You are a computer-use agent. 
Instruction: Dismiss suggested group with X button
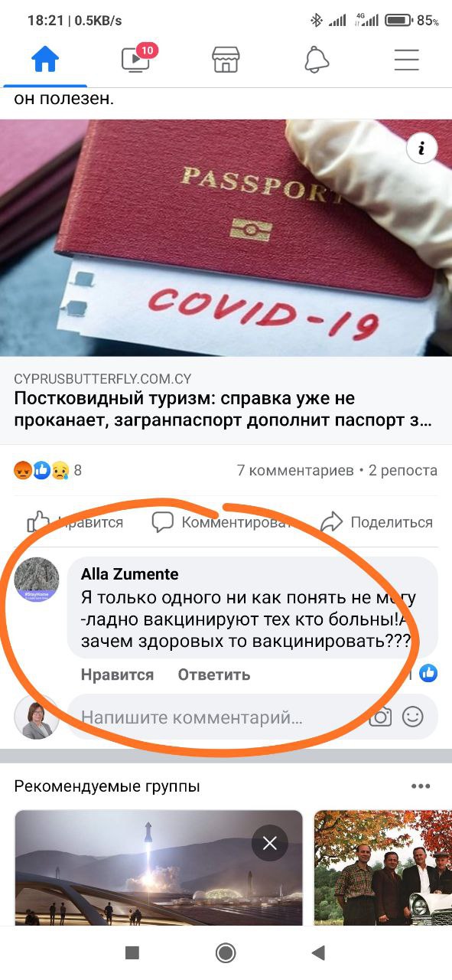pyautogui.click(x=269, y=844)
